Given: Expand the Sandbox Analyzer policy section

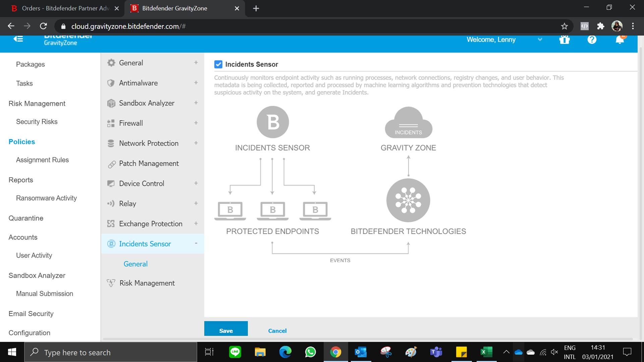Looking at the screenshot, I should pos(196,103).
